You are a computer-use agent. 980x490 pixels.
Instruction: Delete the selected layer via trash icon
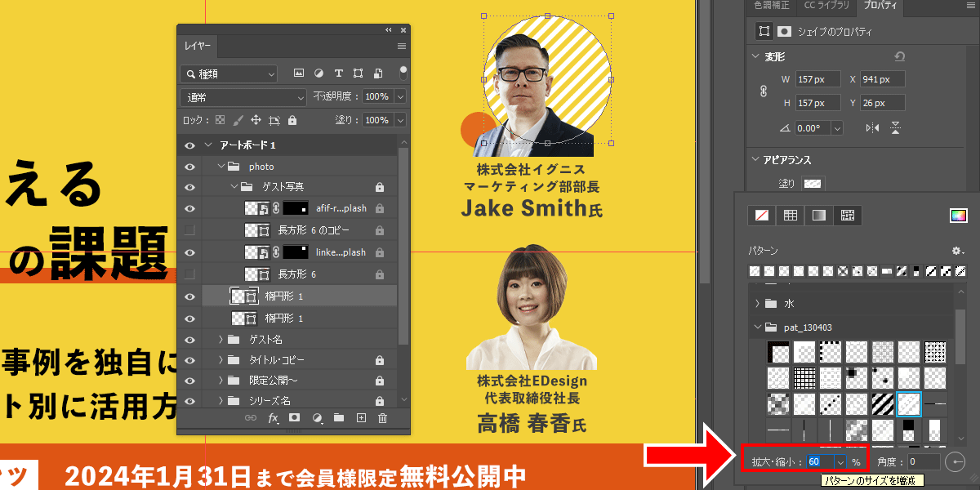coord(382,418)
